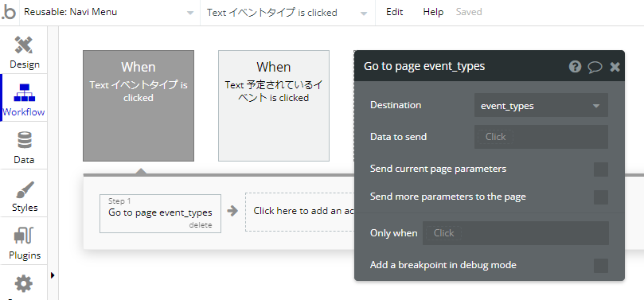Expand the Text イベントタイプ is clicked selector

(287, 13)
